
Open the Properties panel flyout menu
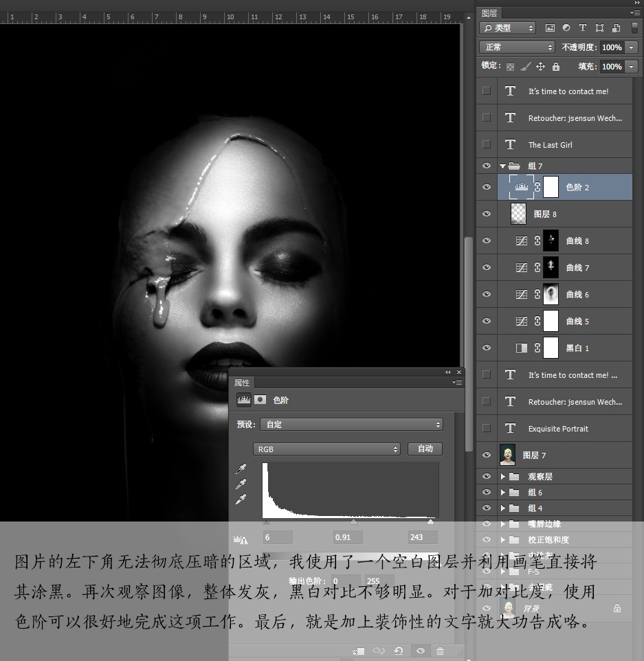tap(457, 382)
